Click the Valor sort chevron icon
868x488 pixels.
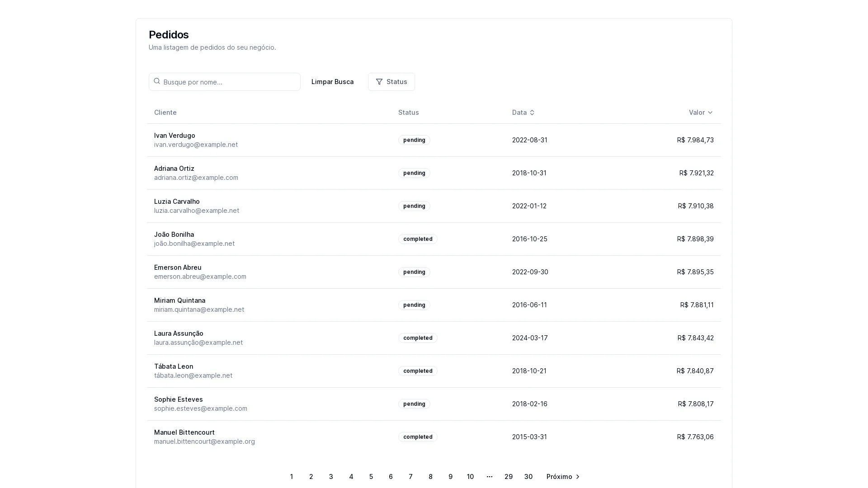pos(710,113)
